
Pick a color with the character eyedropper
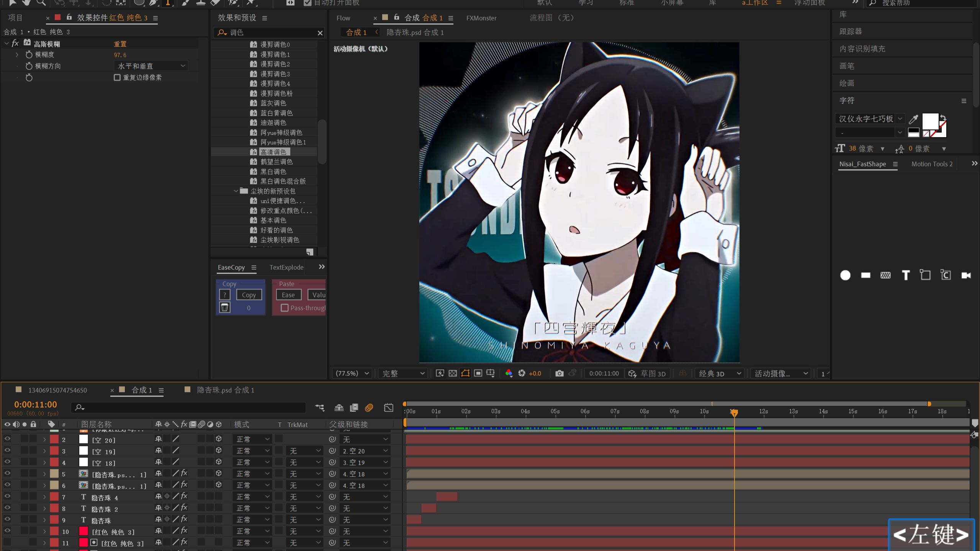point(913,119)
